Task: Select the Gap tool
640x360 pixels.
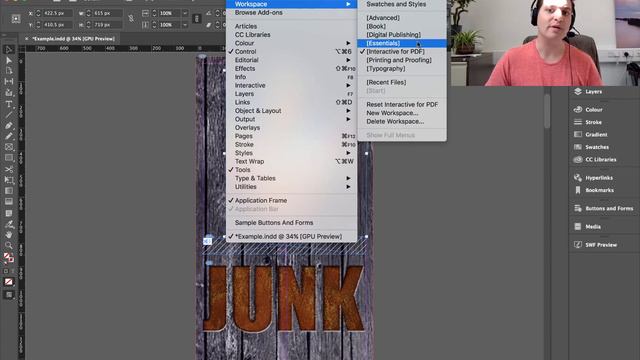Action: tap(9, 82)
